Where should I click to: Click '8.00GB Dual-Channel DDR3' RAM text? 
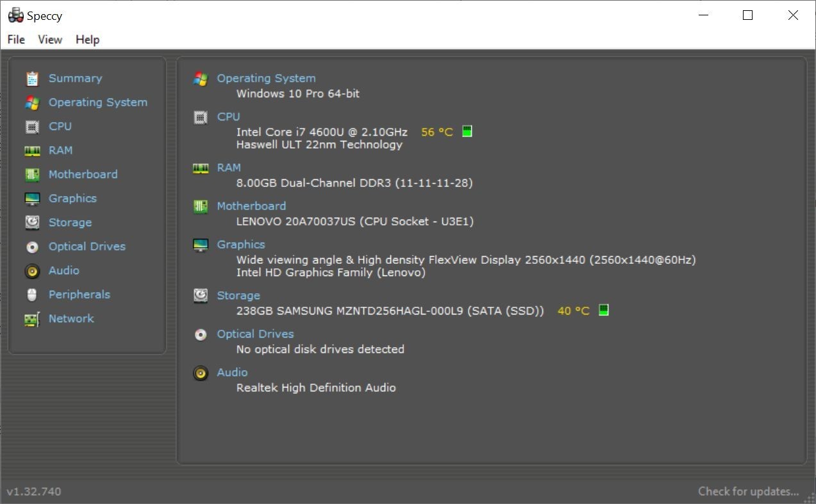314,183
